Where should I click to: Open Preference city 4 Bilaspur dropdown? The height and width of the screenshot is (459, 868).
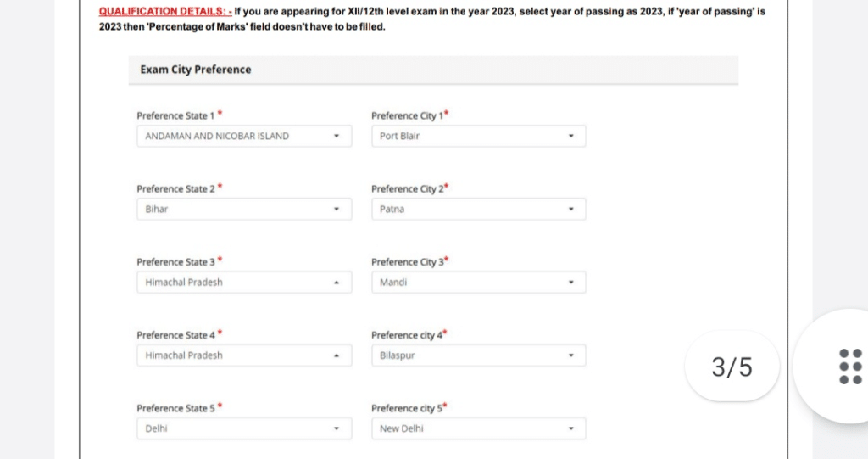point(478,355)
